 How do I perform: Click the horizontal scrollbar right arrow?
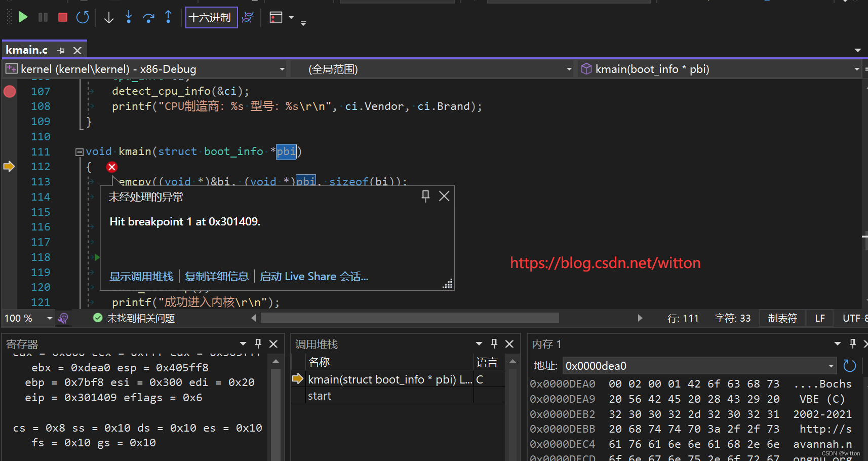(640, 318)
